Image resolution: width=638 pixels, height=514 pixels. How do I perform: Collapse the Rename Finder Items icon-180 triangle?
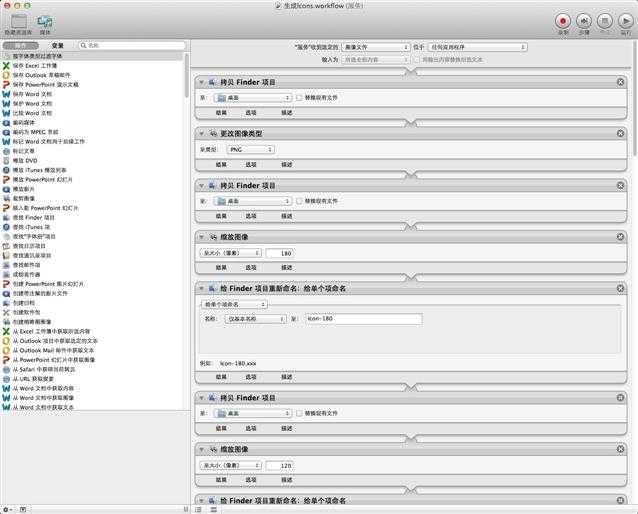pos(201,288)
